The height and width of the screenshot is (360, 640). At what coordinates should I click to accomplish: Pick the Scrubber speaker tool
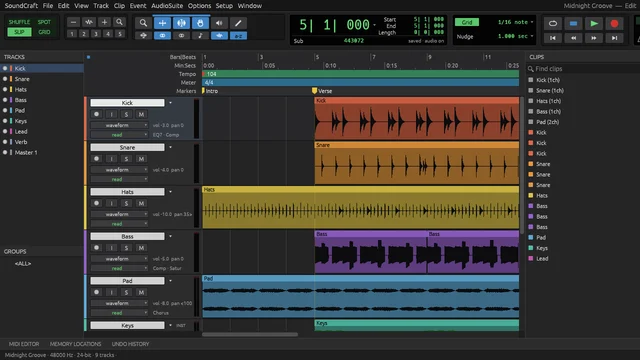pyautogui.click(x=219, y=23)
